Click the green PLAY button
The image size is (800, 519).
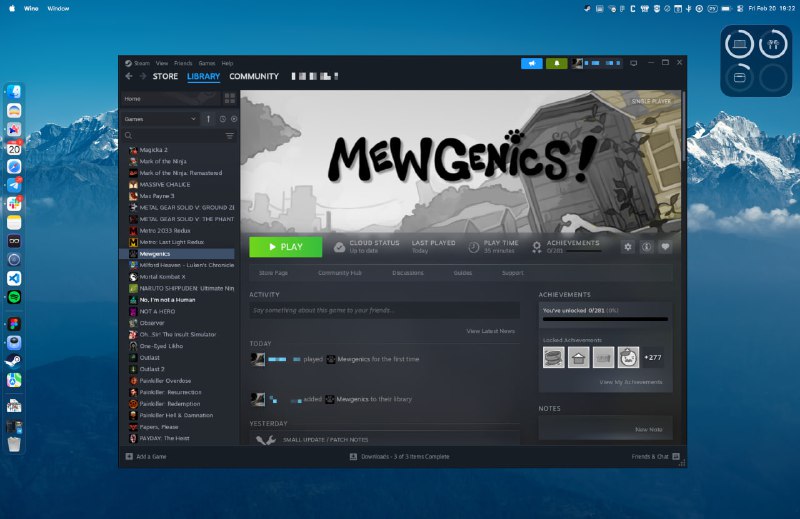click(286, 247)
